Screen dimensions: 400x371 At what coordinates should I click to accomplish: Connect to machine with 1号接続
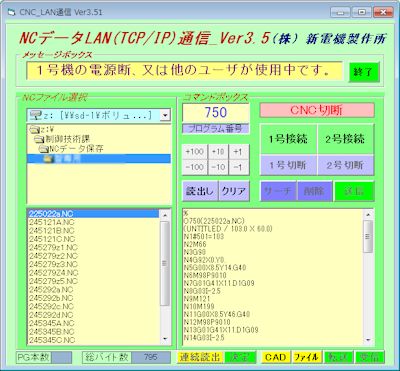click(x=288, y=139)
